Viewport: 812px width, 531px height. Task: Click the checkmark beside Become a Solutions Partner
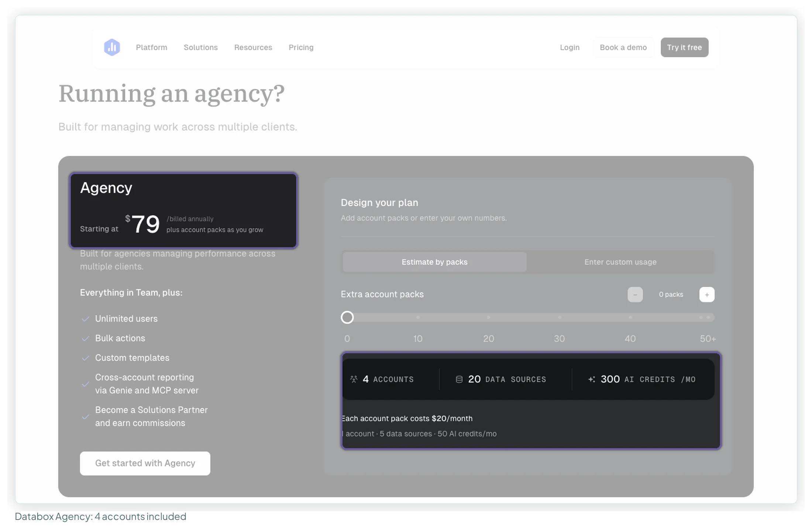point(85,417)
